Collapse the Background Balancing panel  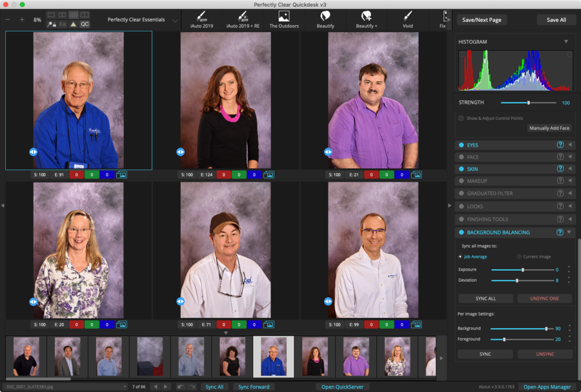[x=569, y=232]
